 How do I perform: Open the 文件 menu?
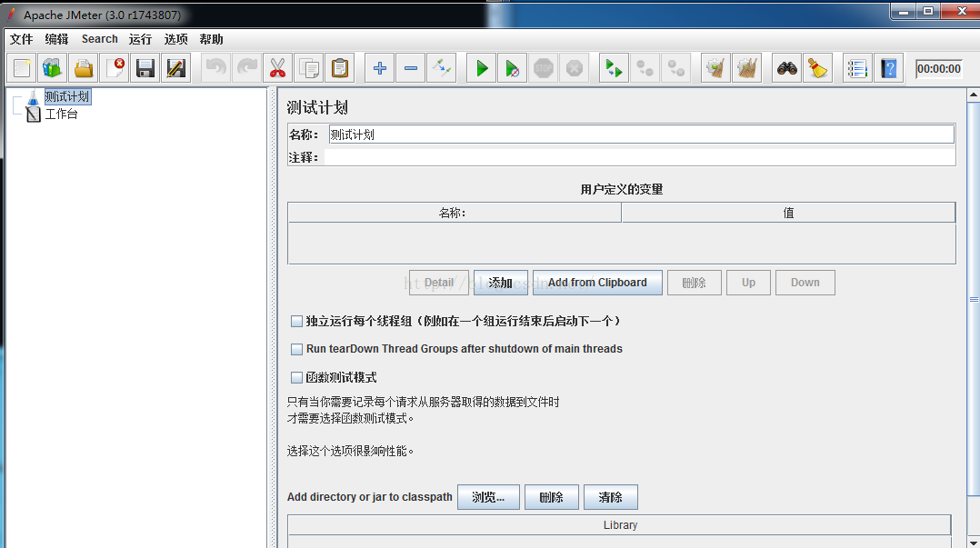[x=21, y=39]
